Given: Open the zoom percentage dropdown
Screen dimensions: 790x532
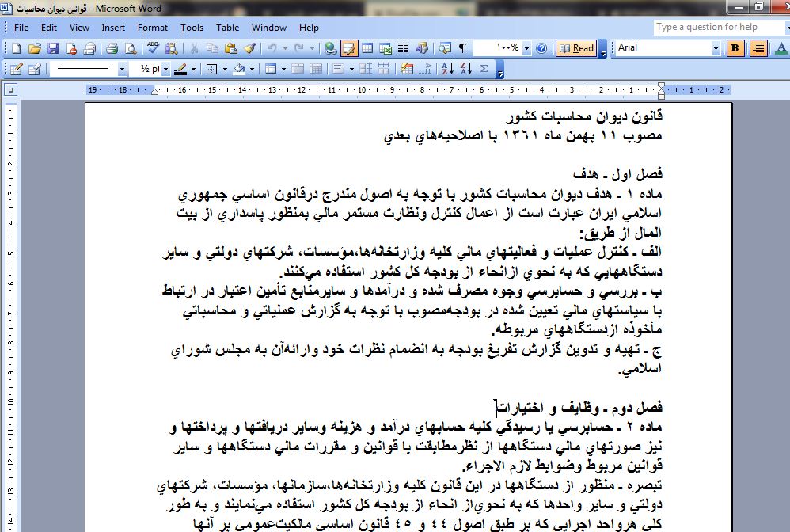Looking at the screenshot, I should pyautogui.click(x=527, y=48).
